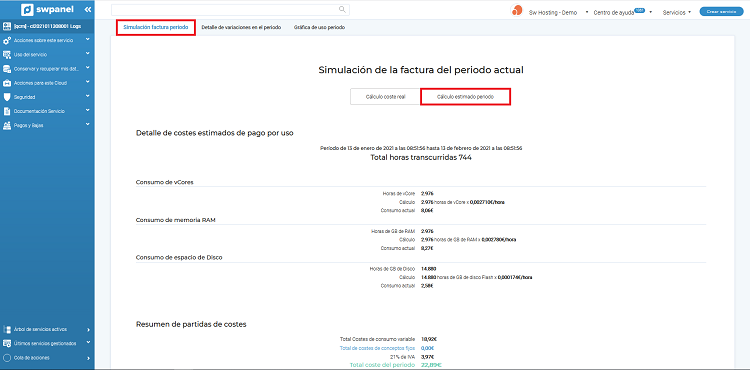Click the Árbol de servicios activos icon
The image size is (750, 370).
click(x=7, y=329)
